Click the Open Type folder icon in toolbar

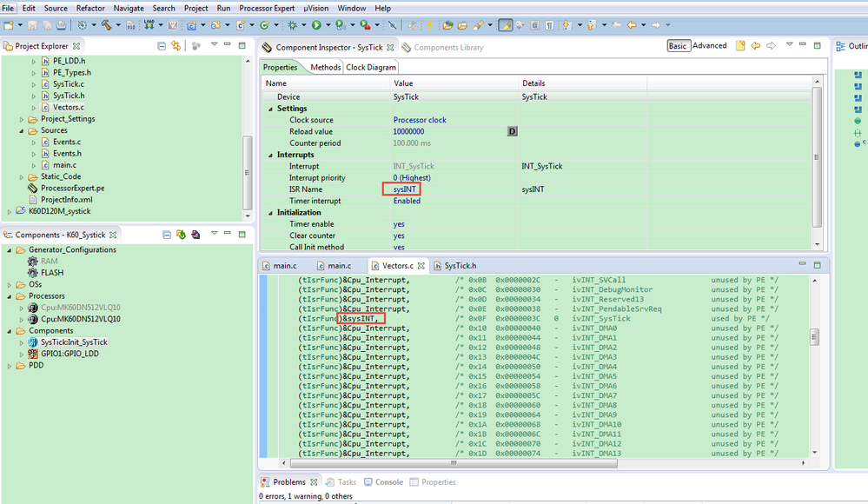(x=447, y=25)
